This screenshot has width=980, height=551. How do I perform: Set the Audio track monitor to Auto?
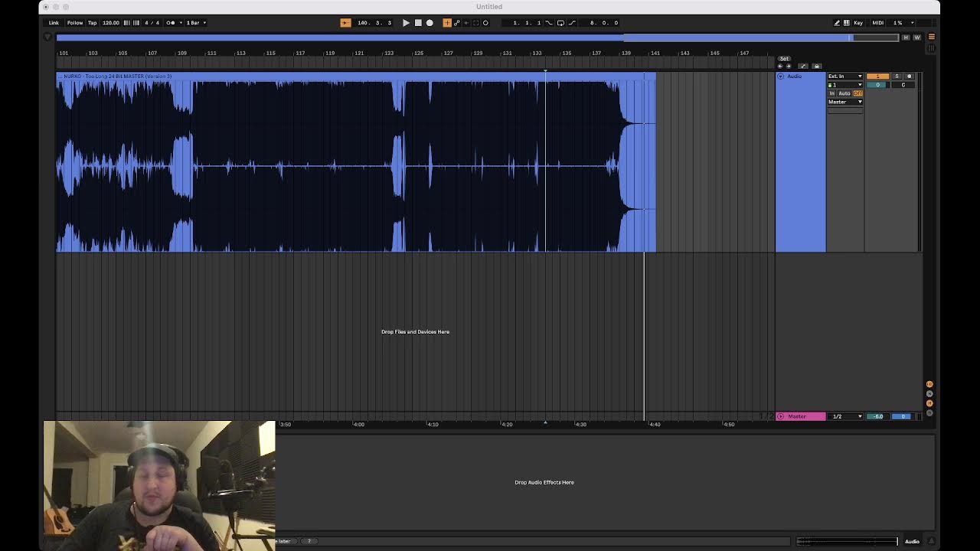[844, 93]
